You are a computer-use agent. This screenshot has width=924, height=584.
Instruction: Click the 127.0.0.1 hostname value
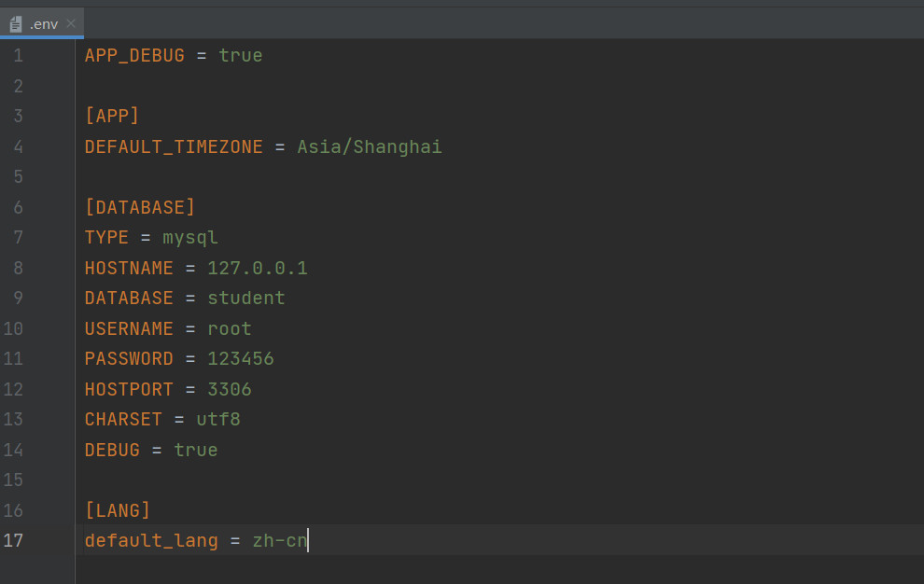(258, 269)
